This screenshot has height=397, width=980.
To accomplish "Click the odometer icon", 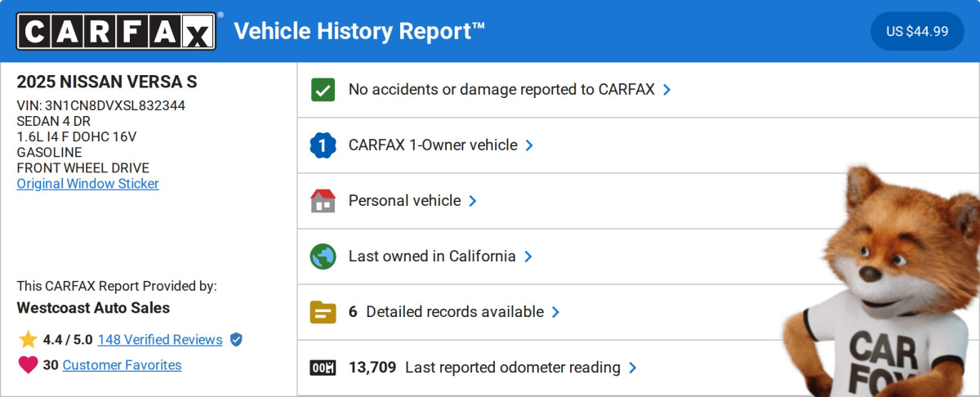I will [323, 368].
